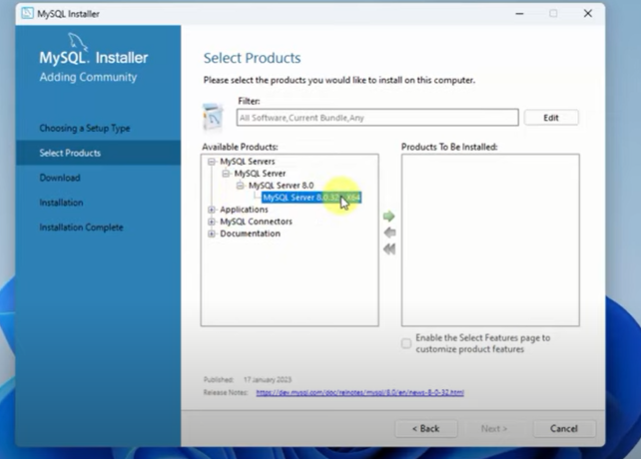Click the Products To Be Installed list
Image resolution: width=641 pixels, height=459 pixels.
point(490,240)
